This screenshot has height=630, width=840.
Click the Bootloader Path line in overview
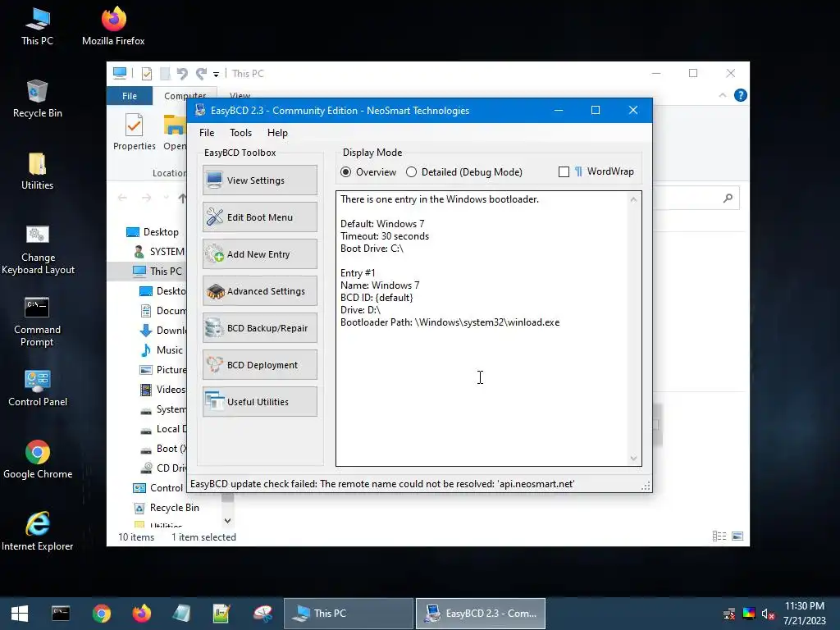[450, 322]
